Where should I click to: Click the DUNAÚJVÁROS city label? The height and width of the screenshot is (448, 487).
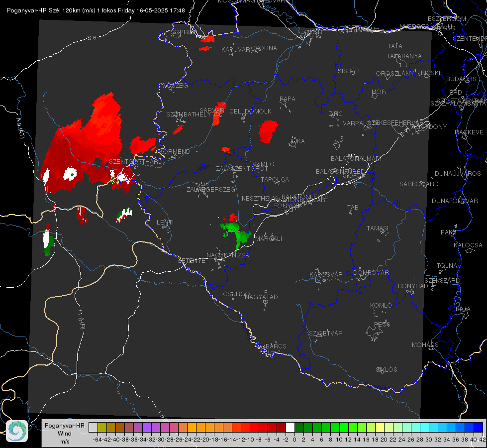458,174
